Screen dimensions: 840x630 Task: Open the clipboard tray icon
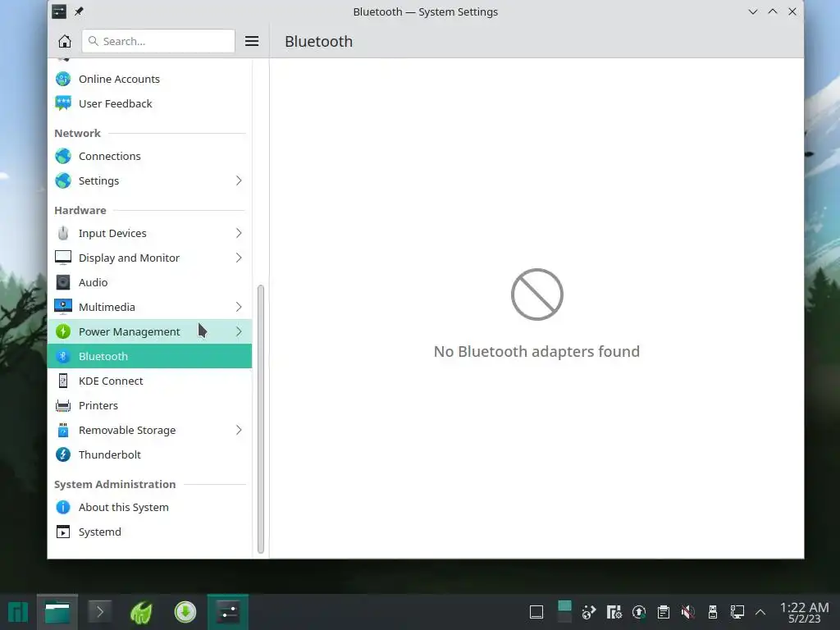(663, 612)
